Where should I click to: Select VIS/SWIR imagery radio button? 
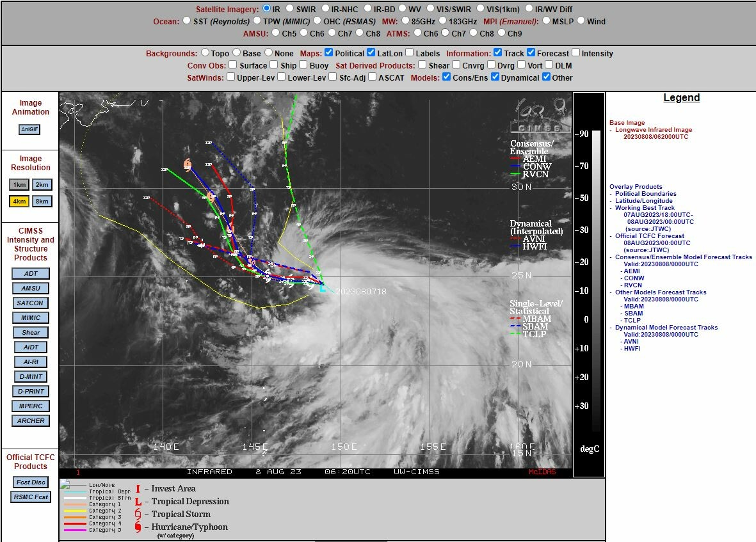pos(431,8)
